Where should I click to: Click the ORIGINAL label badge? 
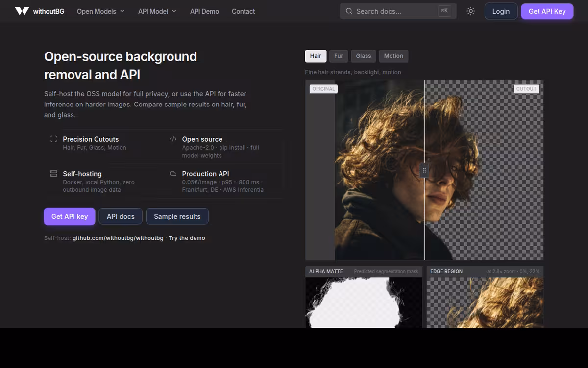323,89
